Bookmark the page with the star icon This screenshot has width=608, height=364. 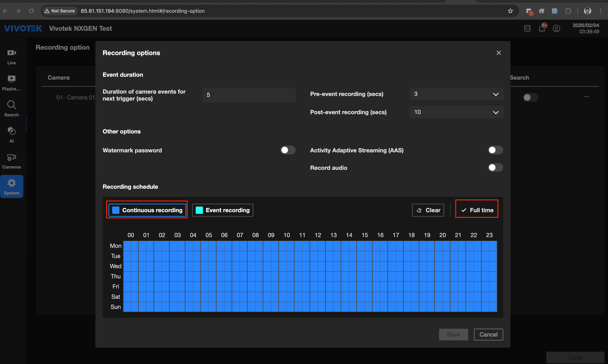(510, 11)
